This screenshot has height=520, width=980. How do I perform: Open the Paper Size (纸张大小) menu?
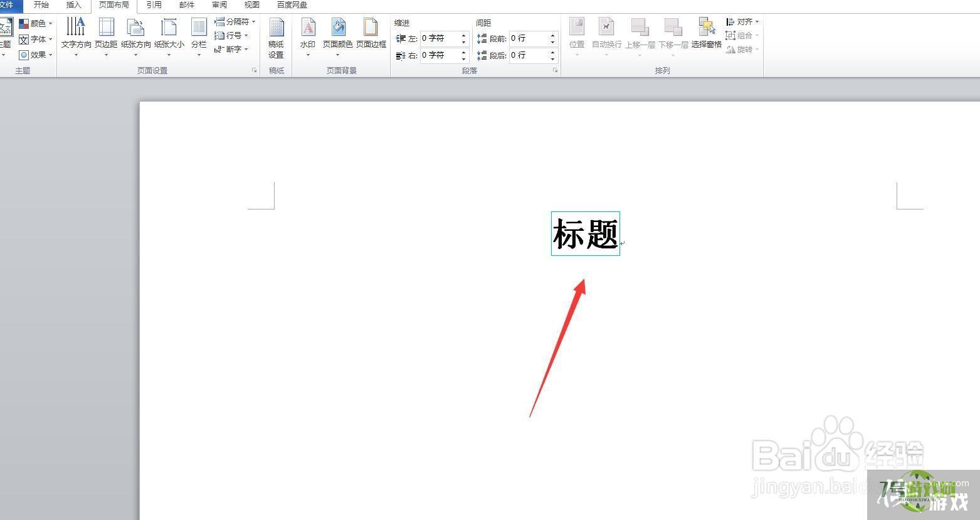[x=169, y=38]
